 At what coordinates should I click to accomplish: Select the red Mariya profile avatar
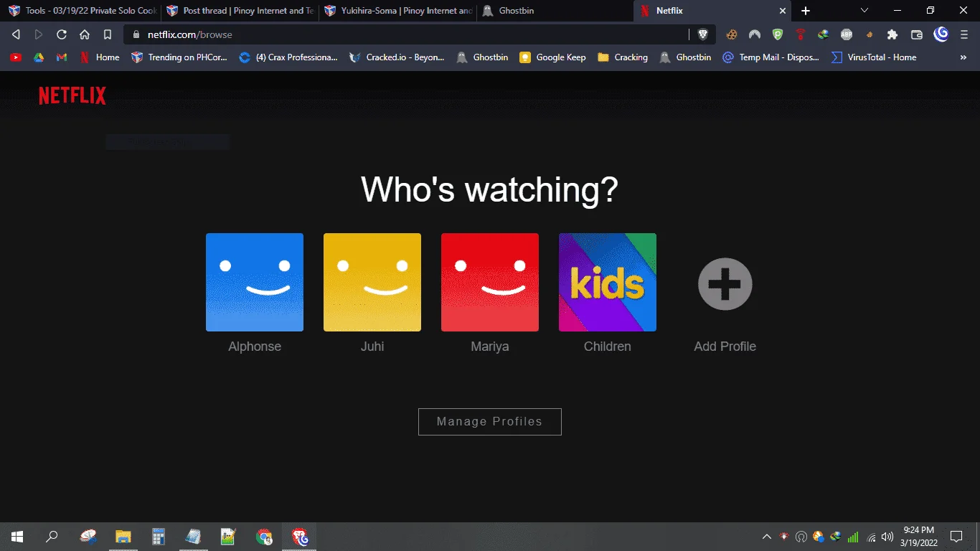point(490,282)
